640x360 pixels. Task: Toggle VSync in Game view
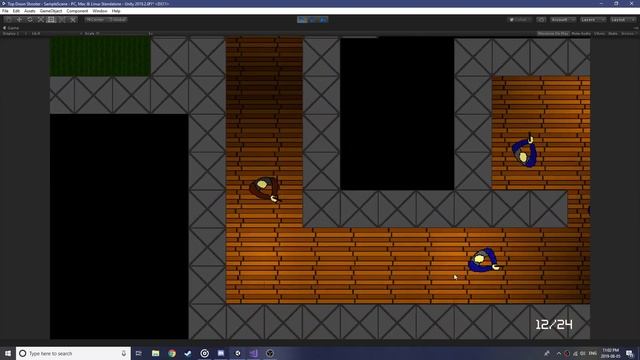[x=599, y=33]
